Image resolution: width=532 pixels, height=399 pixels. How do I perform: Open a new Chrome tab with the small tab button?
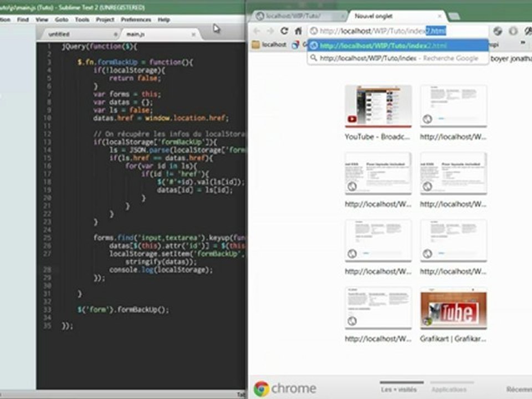tap(454, 16)
